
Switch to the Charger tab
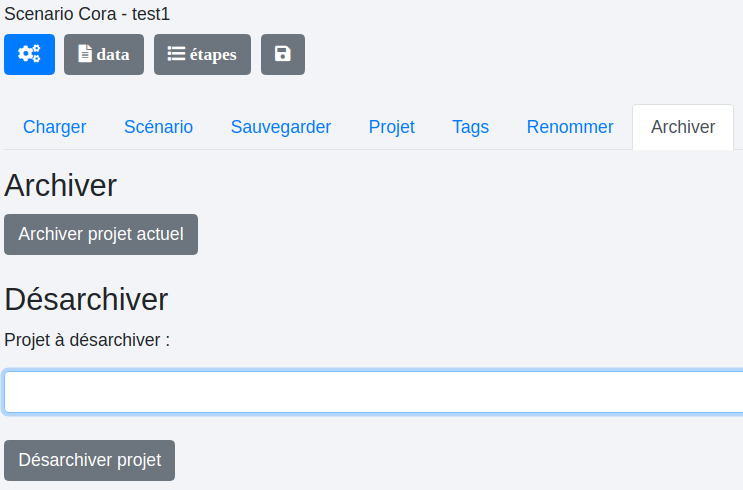point(55,127)
